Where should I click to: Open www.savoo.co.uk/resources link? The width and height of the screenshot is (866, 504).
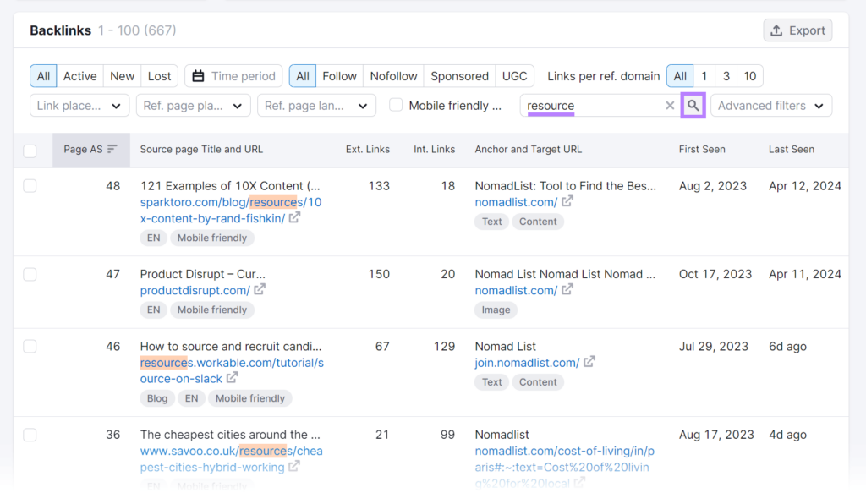point(231,458)
